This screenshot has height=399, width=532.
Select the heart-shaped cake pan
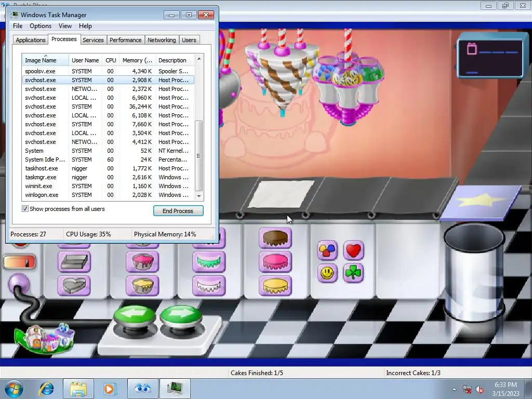tap(74, 285)
